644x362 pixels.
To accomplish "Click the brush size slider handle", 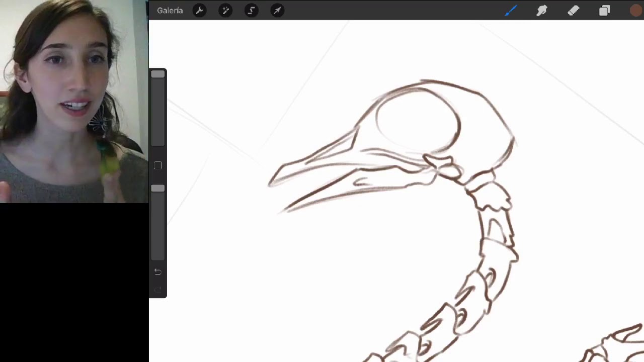I will pos(158,74).
